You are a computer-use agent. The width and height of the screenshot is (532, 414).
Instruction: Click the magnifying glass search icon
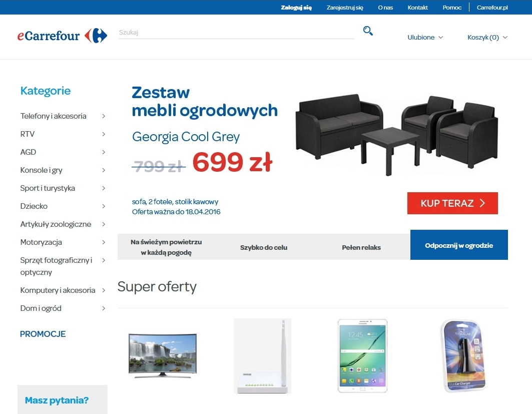point(368,32)
